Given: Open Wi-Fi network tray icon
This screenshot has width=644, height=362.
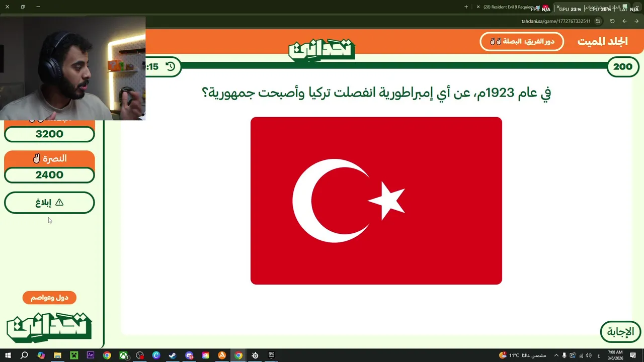Looking at the screenshot, I should click(581, 355).
